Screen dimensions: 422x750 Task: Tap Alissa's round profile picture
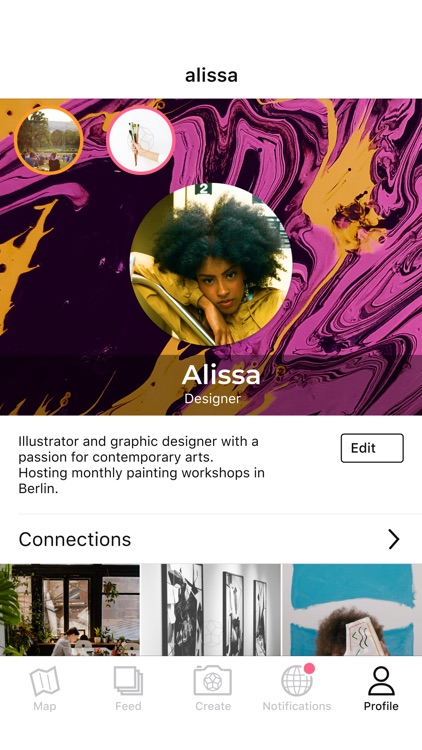tap(211, 265)
